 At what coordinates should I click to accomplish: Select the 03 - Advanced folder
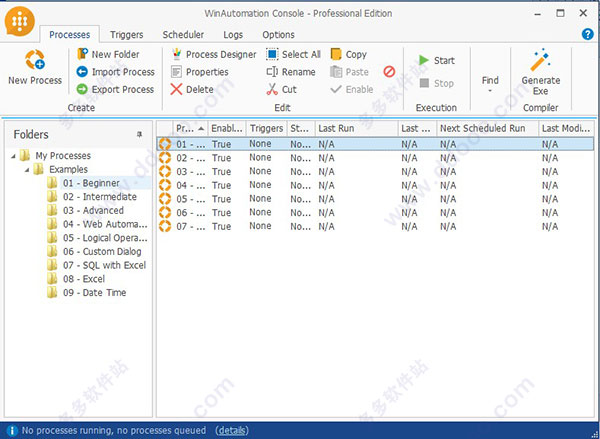(x=93, y=211)
